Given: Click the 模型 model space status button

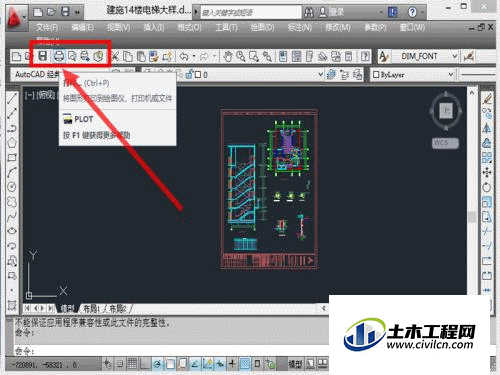Looking at the screenshot, I should pyautogui.click(x=295, y=364).
